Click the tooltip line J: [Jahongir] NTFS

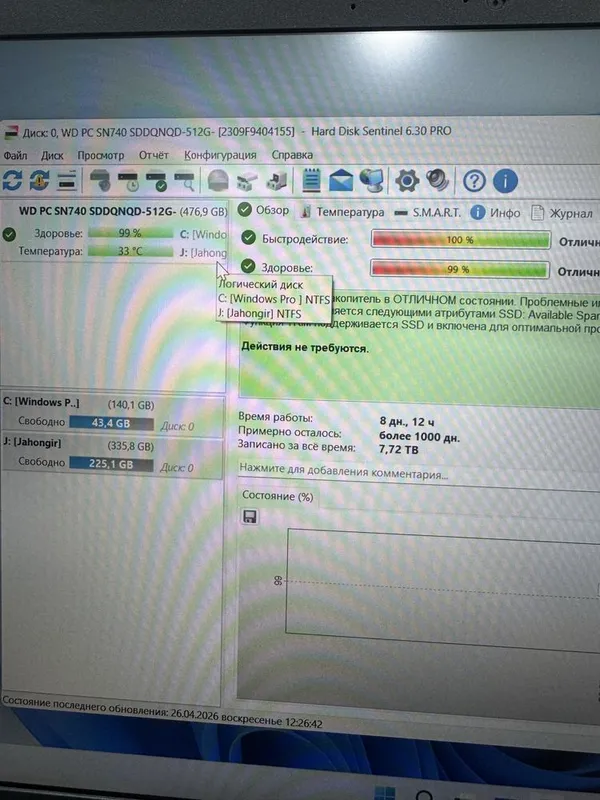260,313
